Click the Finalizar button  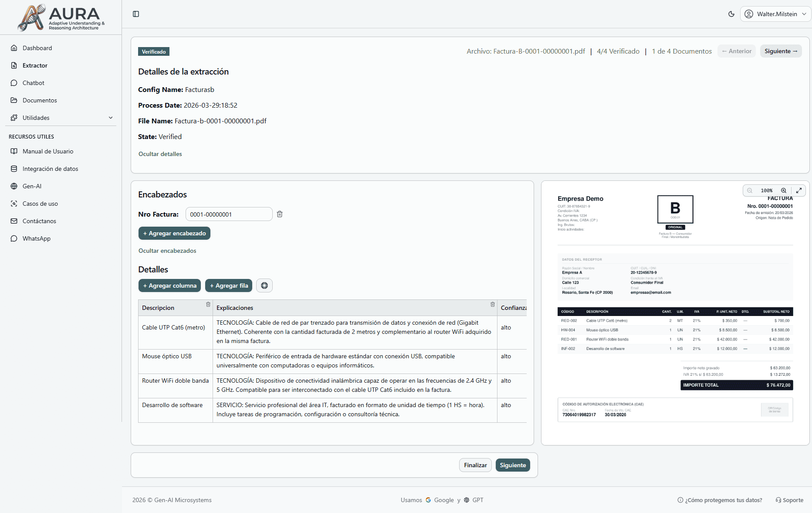(x=475, y=465)
